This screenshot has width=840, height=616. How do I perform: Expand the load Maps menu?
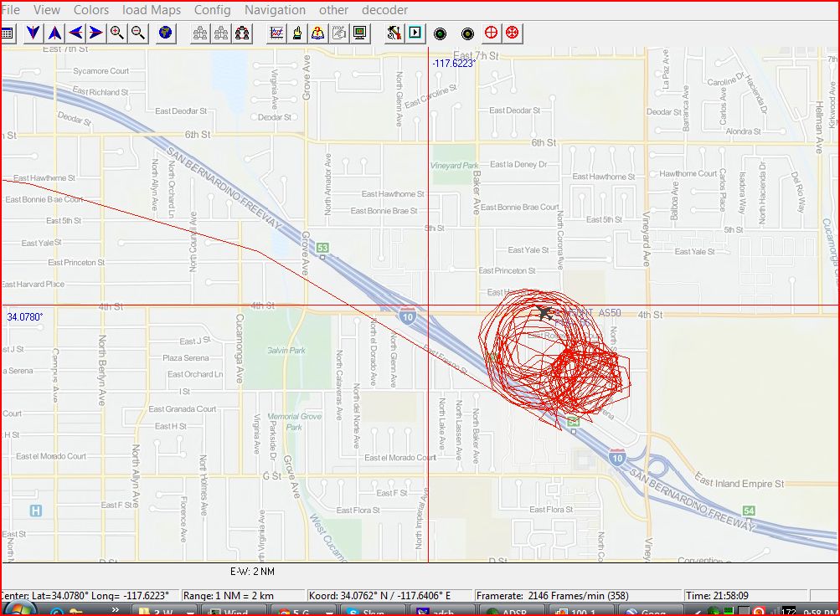tap(152, 10)
